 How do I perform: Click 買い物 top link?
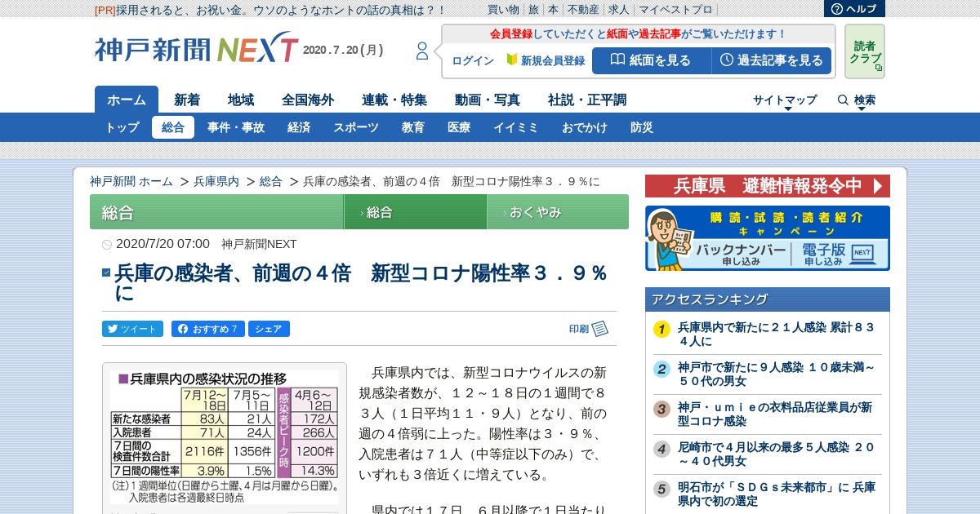pyautogui.click(x=503, y=10)
